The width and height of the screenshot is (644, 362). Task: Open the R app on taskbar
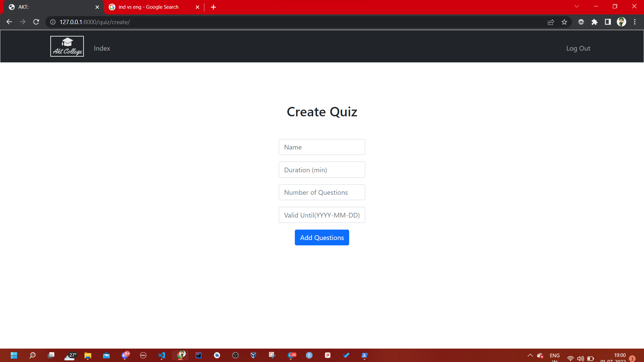point(309,355)
